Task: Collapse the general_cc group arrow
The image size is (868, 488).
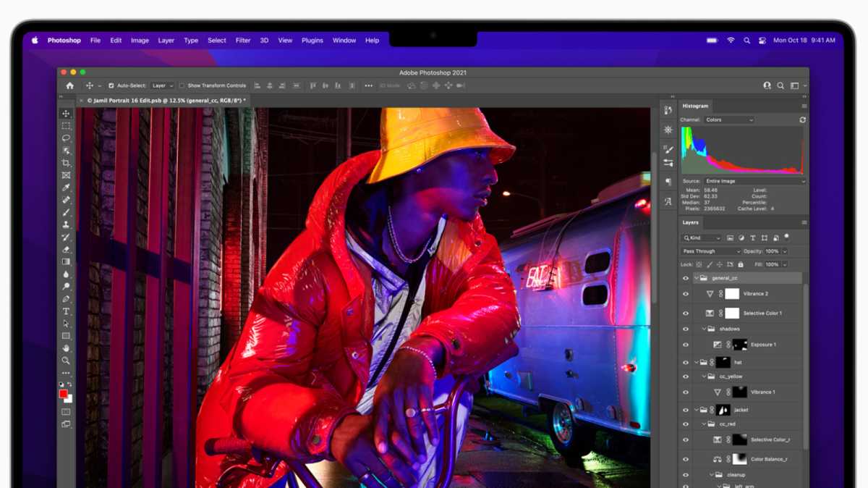Action: pos(696,278)
